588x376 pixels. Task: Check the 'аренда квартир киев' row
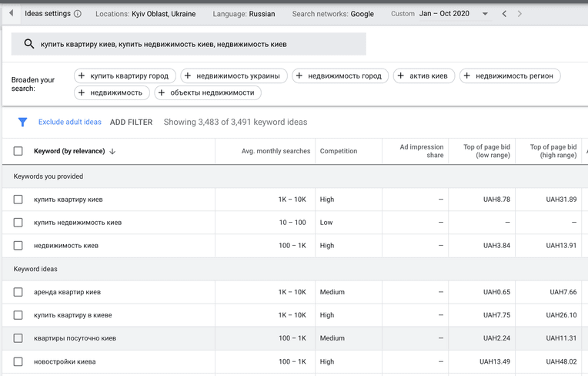pos(18,292)
